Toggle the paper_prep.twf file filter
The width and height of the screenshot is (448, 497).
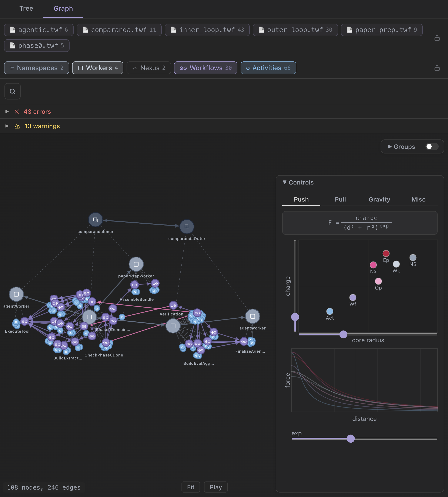click(x=382, y=30)
